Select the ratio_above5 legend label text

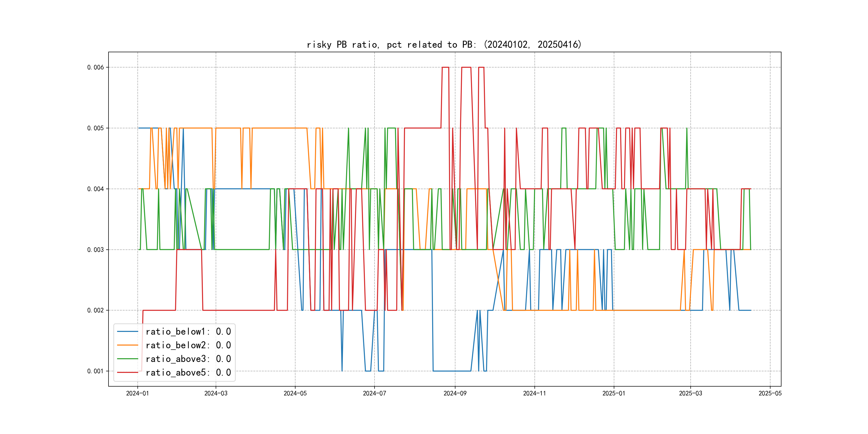coord(188,372)
